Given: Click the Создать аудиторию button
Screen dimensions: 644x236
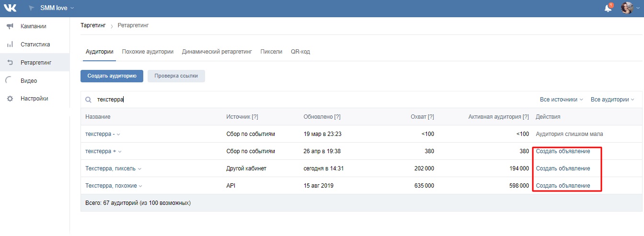Looking at the screenshot, I should [112, 76].
